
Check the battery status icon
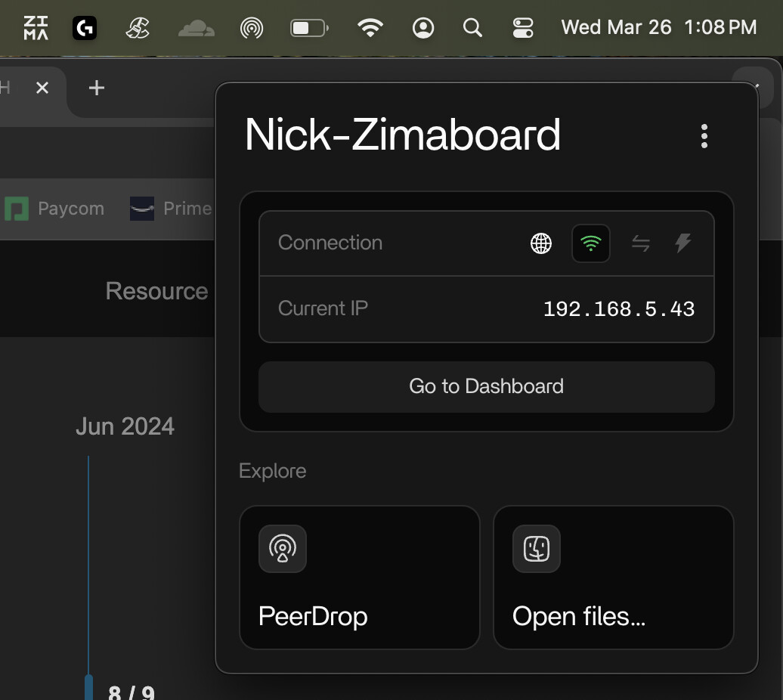coord(310,28)
